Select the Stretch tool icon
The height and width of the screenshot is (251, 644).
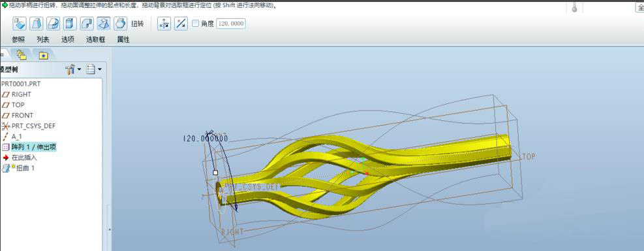tap(69, 24)
